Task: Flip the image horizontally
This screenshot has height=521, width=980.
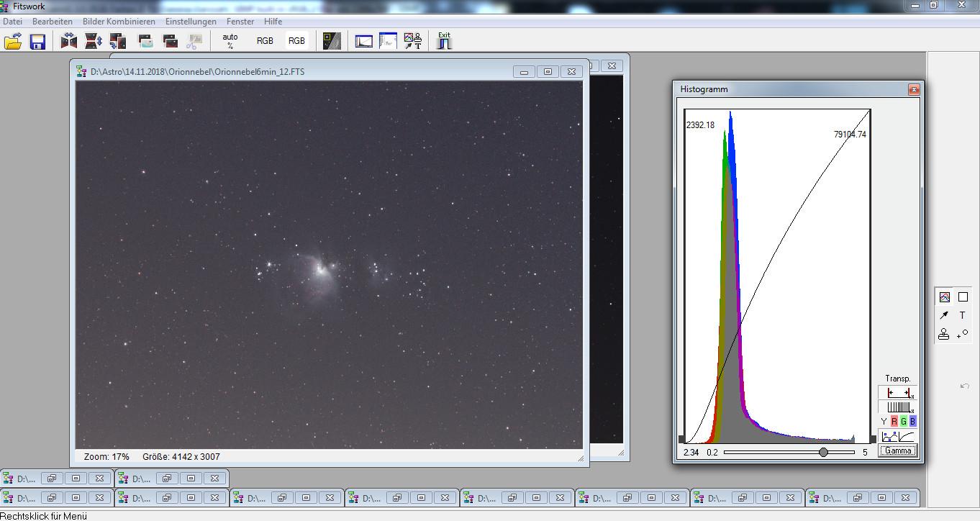Action: pyautogui.click(x=69, y=41)
